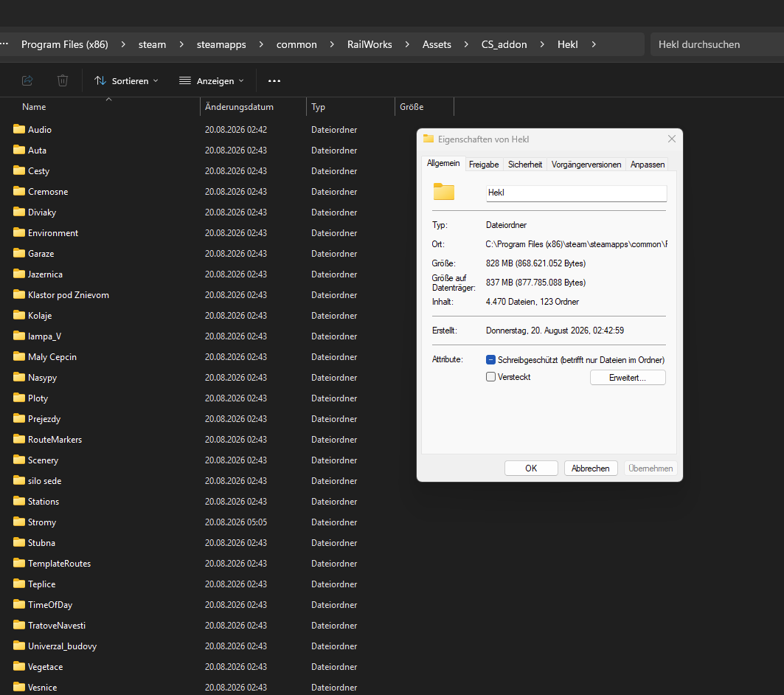The image size is (784, 695).
Task: Click the Hekl durchsuchen search field
Action: click(x=717, y=44)
